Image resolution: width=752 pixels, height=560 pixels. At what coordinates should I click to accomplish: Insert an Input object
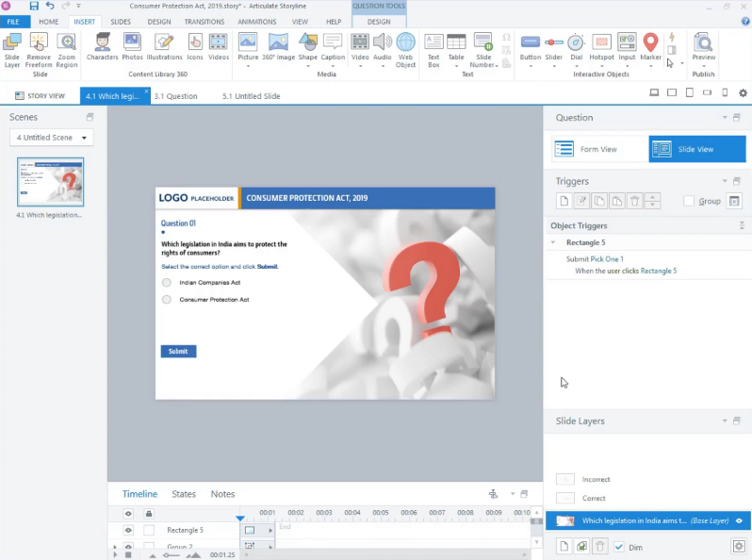[x=627, y=46]
